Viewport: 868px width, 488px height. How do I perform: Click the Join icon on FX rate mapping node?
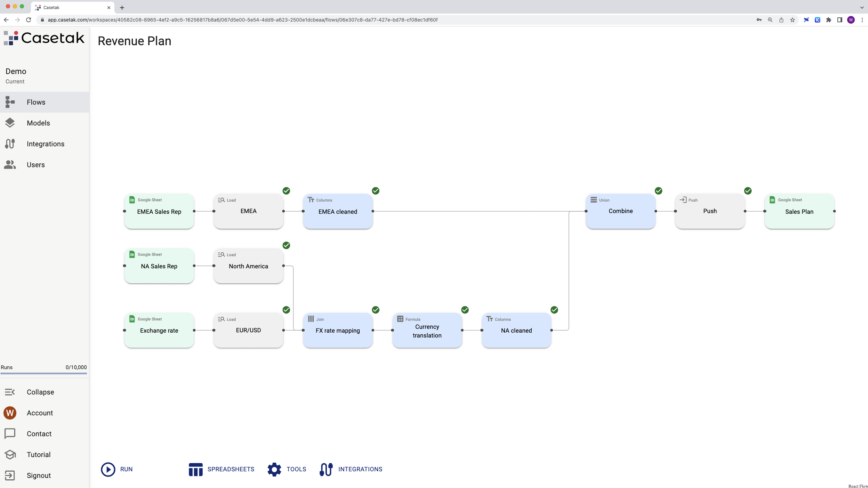click(x=311, y=319)
